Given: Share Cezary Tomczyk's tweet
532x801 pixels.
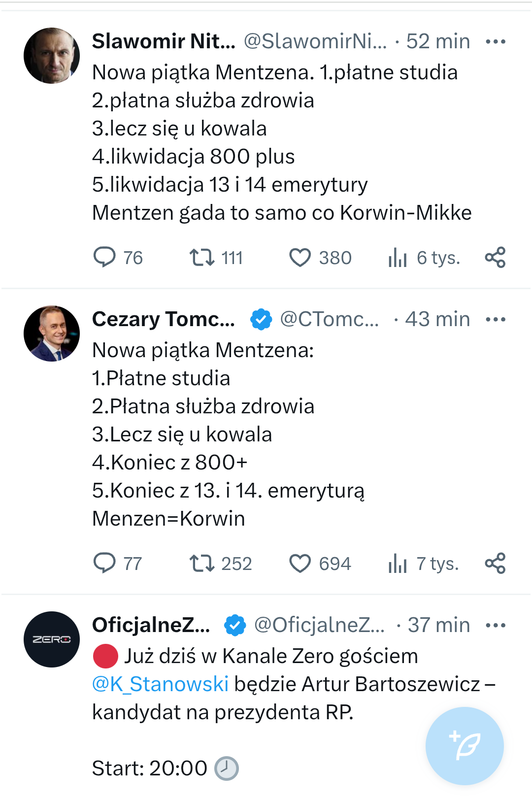Looking at the screenshot, I should (495, 563).
